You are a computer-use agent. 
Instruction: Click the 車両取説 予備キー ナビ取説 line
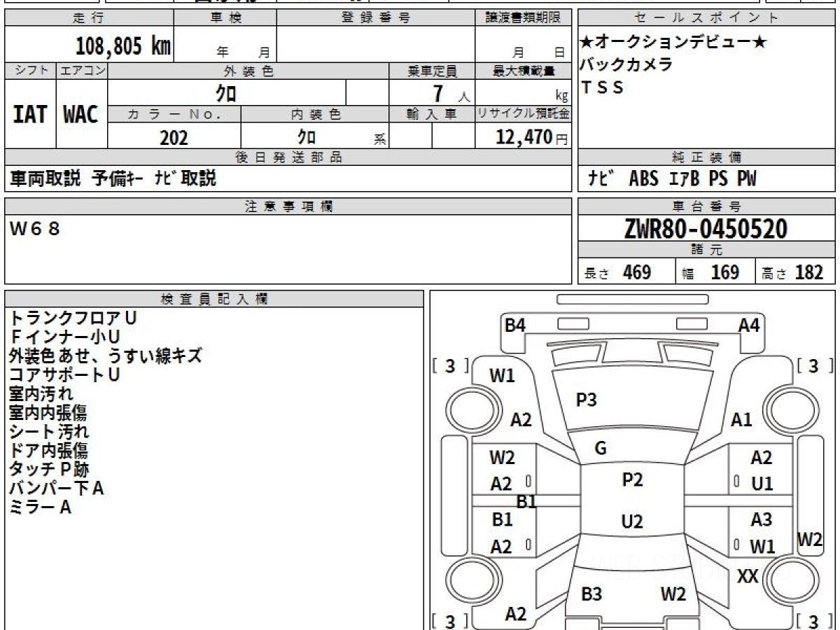click(113, 178)
